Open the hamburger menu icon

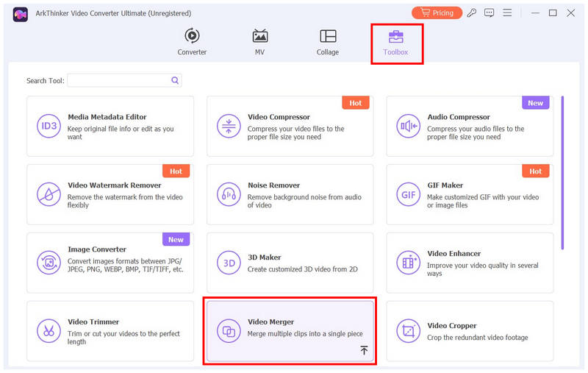point(507,13)
